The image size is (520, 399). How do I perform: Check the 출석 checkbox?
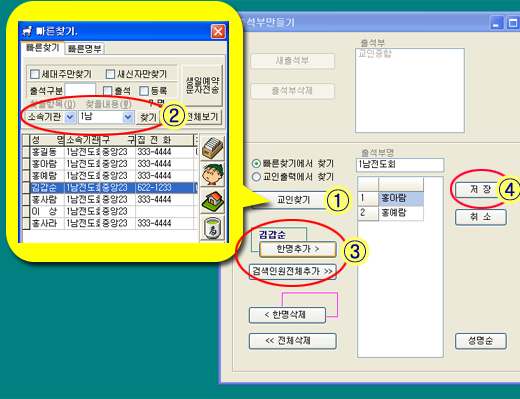tap(107, 91)
